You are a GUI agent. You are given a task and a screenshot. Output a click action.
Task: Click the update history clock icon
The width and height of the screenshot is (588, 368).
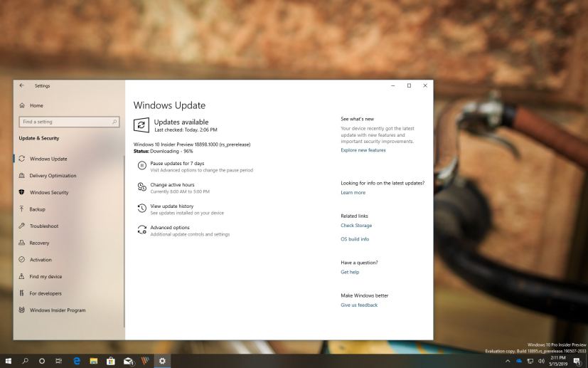(141, 208)
